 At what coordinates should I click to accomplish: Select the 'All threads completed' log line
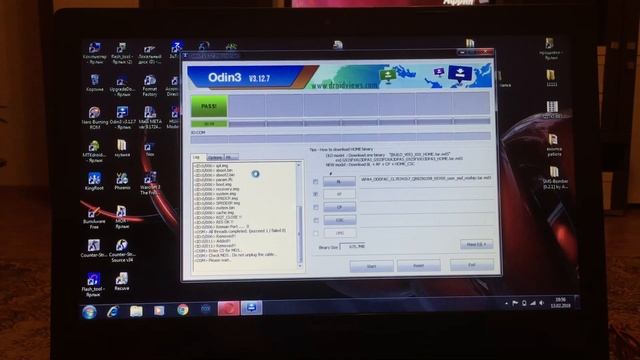click(x=240, y=231)
